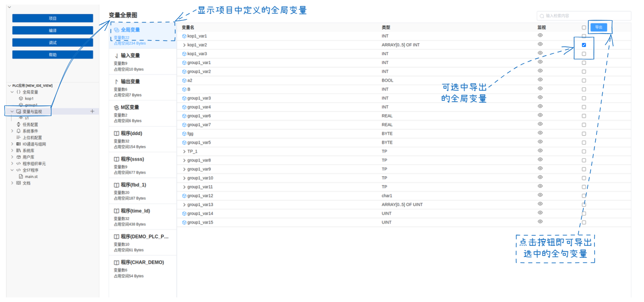Image resolution: width=644 pixels, height=302 pixels.
Task: Click the 编译 compile button
Action: (x=52, y=30)
